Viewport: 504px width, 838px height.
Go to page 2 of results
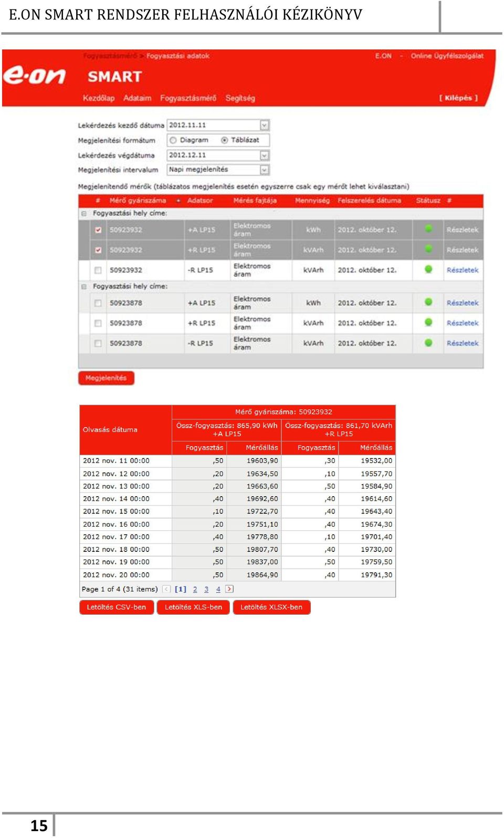[x=195, y=589]
